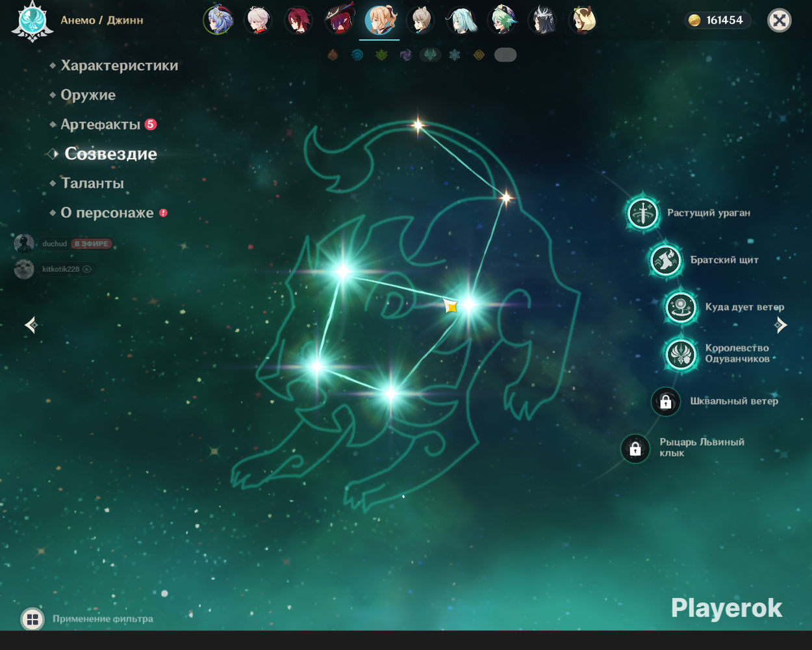Select the character portrait wearing a feathered hat
Image resolution: width=812 pixels, height=650 pixels.
click(x=339, y=20)
